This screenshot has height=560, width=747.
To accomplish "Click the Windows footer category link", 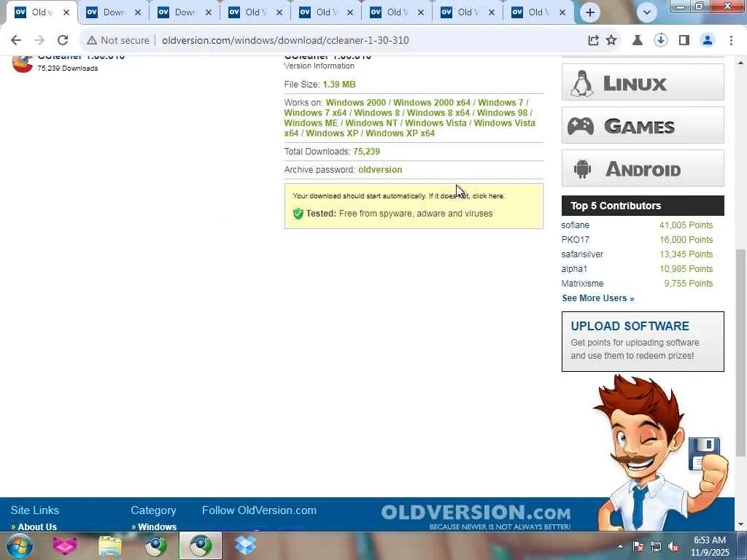I will (158, 526).
